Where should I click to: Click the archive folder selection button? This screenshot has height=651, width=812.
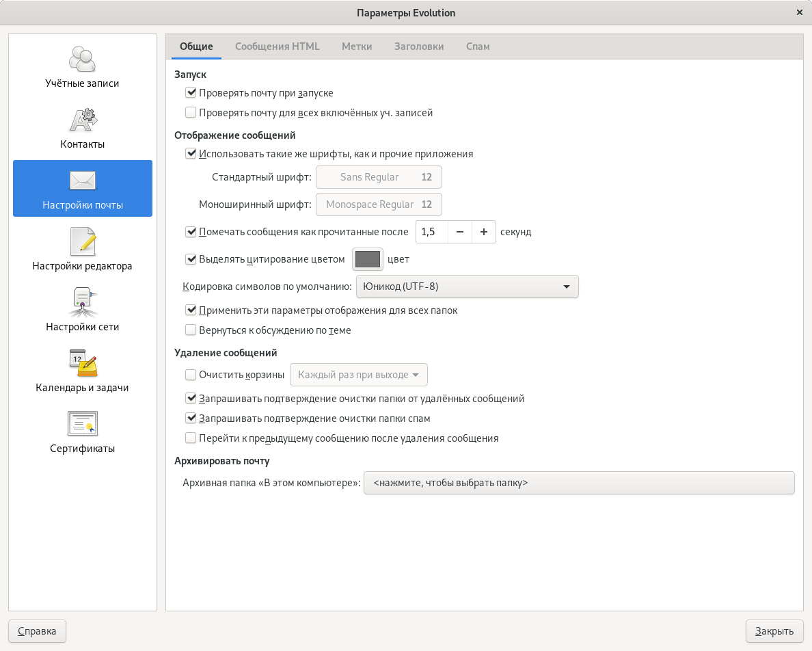(579, 483)
